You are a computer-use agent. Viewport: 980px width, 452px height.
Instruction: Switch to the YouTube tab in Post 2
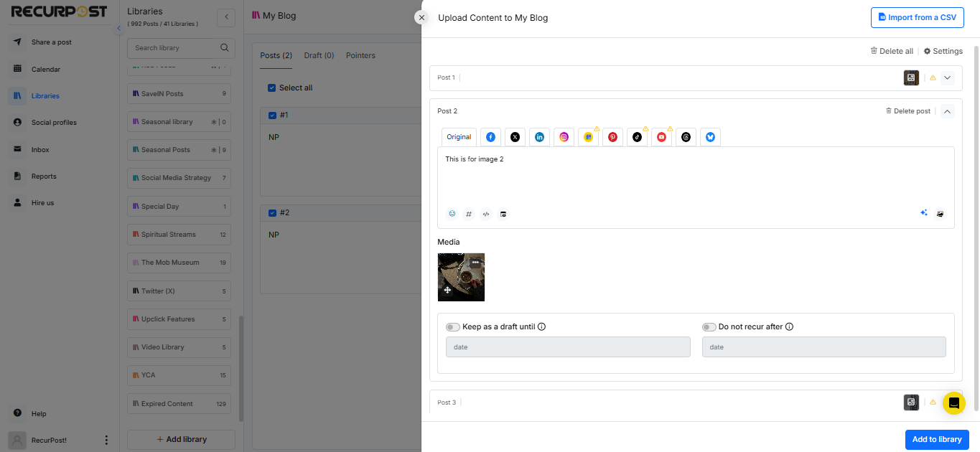click(x=662, y=137)
